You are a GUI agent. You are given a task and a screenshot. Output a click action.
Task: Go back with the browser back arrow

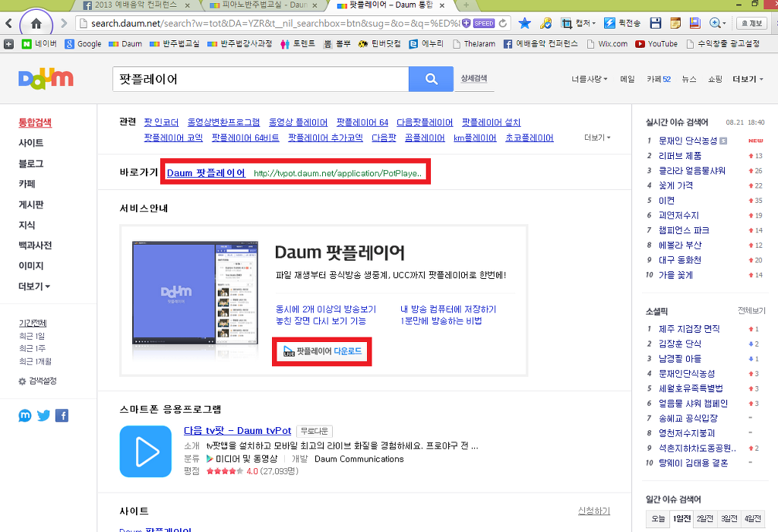pyautogui.click(x=8, y=23)
